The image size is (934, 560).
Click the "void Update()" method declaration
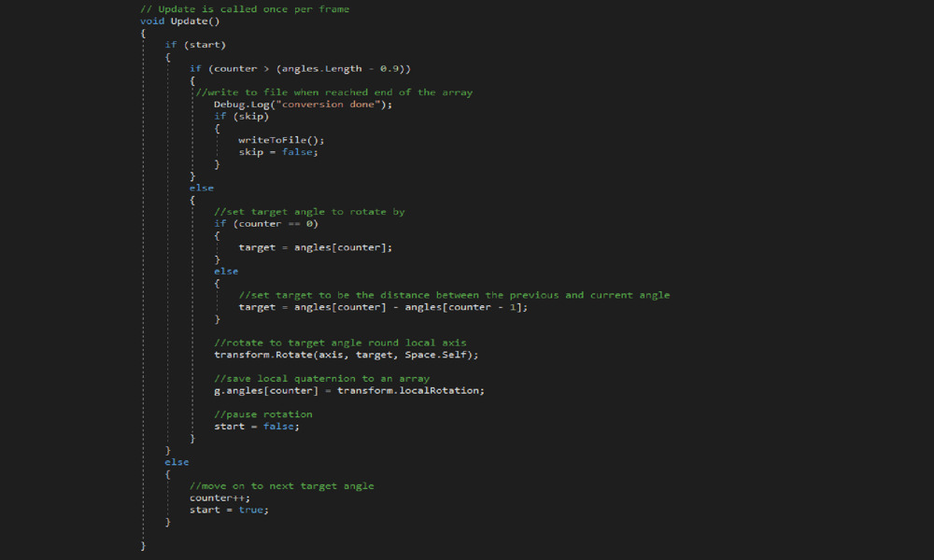180,21
